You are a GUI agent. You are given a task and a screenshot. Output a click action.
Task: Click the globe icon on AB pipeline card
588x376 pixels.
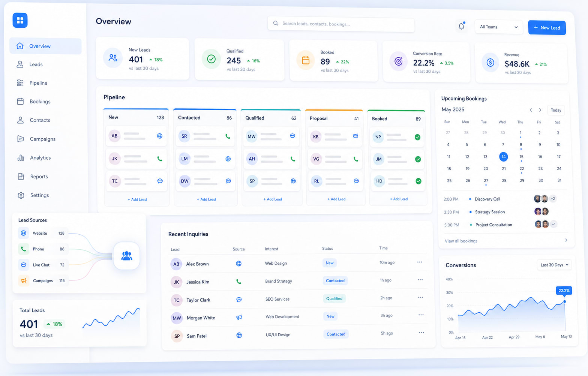pyautogui.click(x=160, y=136)
